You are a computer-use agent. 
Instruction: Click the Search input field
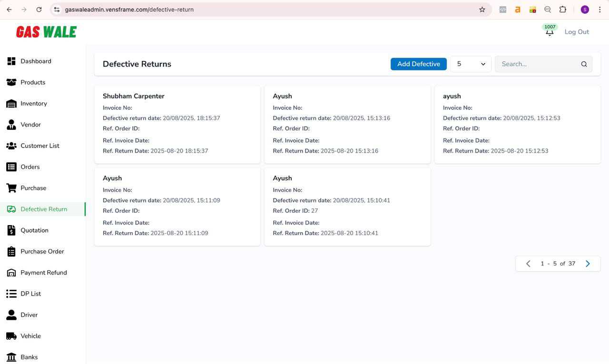pyautogui.click(x=537, y=64)
